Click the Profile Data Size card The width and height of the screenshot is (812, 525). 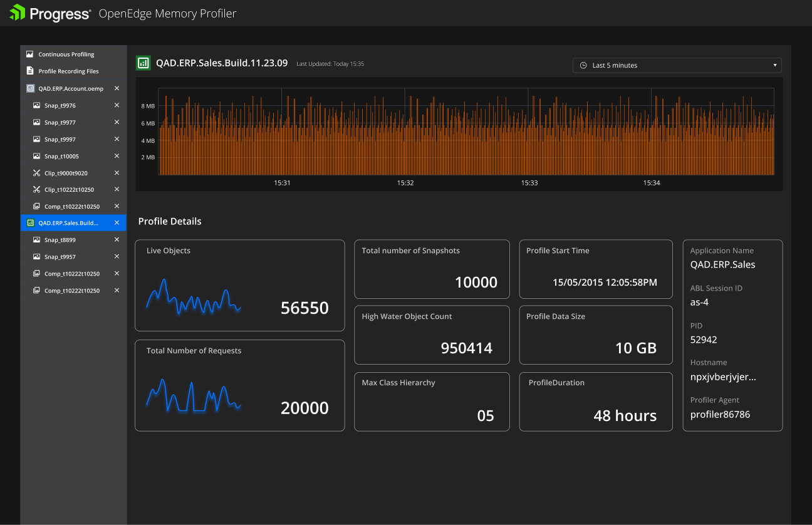pyautogui.click(x=596, y=335)
